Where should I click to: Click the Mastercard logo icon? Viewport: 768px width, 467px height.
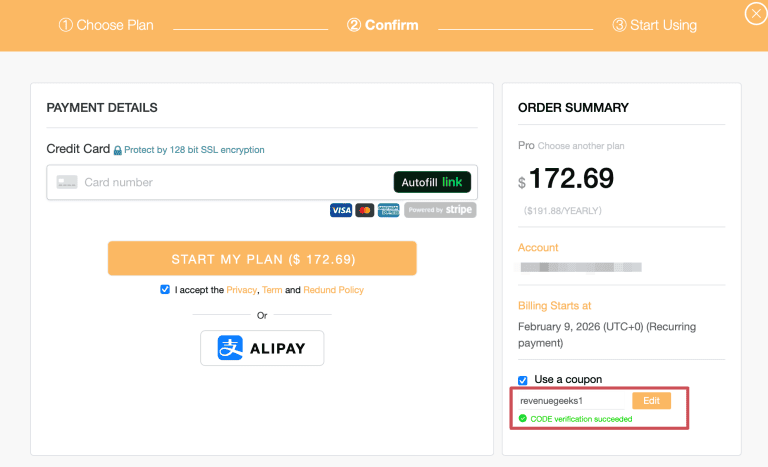point(365,210)
